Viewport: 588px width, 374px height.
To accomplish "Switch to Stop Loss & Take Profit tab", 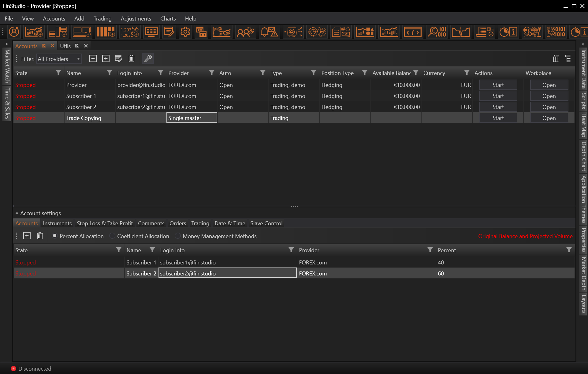I will (x=105, y=223).
